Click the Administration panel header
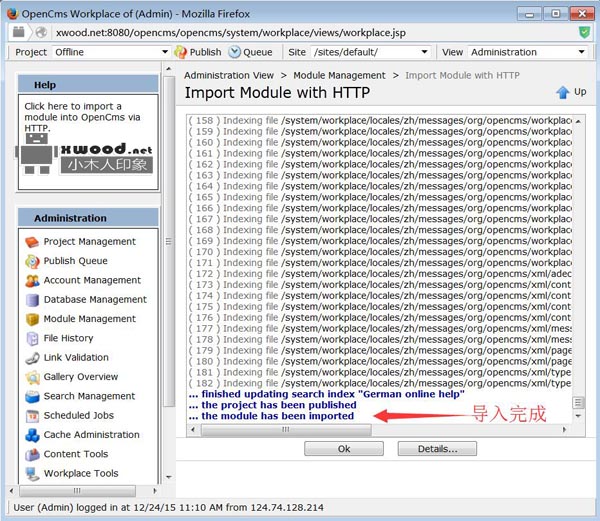This screenshot has width=600, height=521. tap(88, 218)
